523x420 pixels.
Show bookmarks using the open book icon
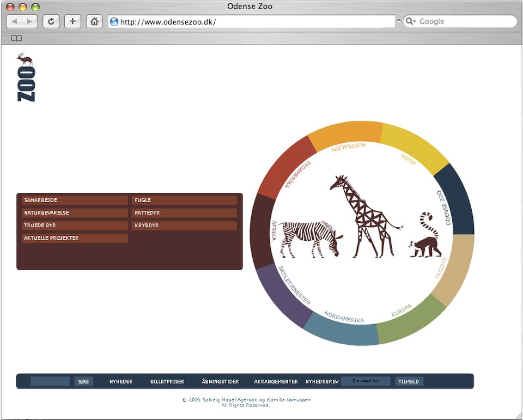pyautogui.click(x=16, y=38)
